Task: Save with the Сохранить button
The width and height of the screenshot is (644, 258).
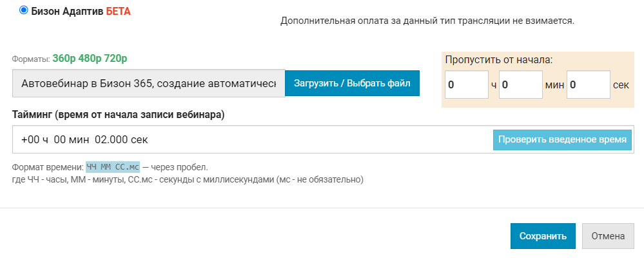Action: [542, 236]
